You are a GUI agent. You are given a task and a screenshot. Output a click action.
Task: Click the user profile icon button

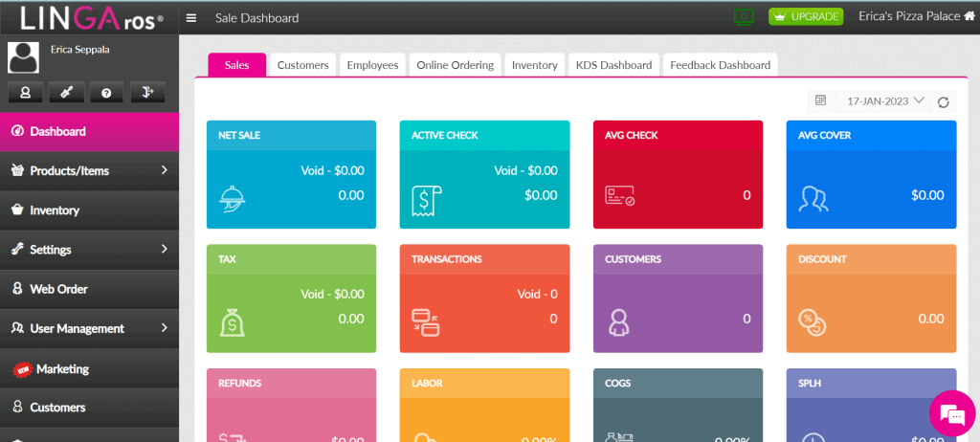click(26, 93)
